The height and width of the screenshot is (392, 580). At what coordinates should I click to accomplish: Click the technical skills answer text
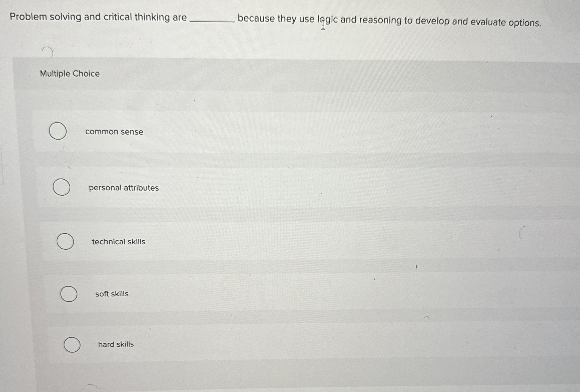click(x=118, y=241)
